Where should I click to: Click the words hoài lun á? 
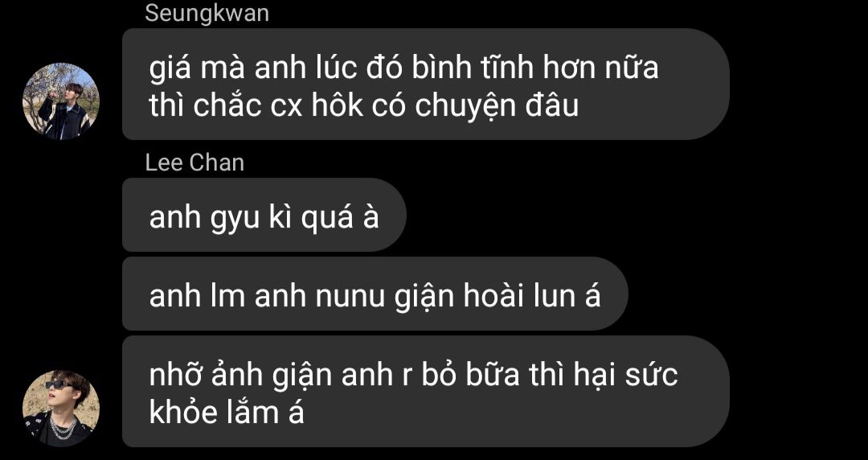coord(532,295)
